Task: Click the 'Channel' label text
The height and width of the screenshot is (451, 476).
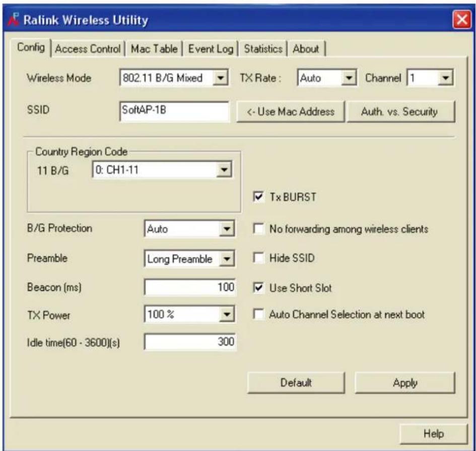Action: (383, 78)
